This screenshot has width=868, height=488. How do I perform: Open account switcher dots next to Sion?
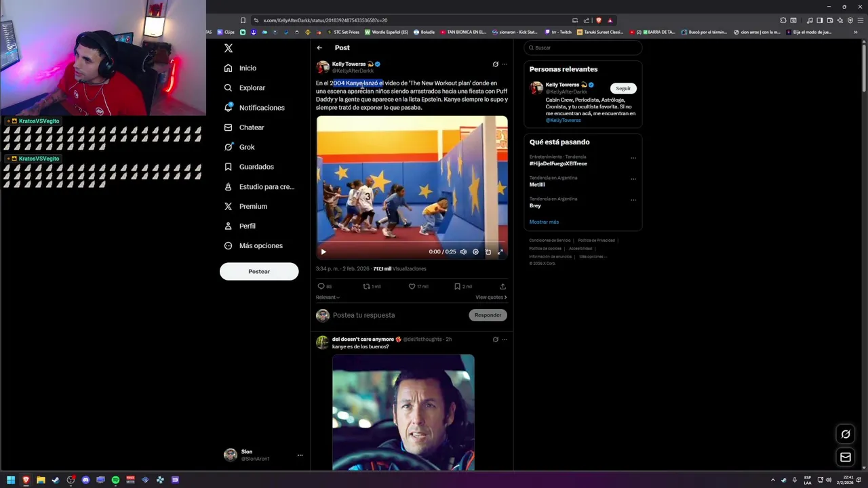300,455
